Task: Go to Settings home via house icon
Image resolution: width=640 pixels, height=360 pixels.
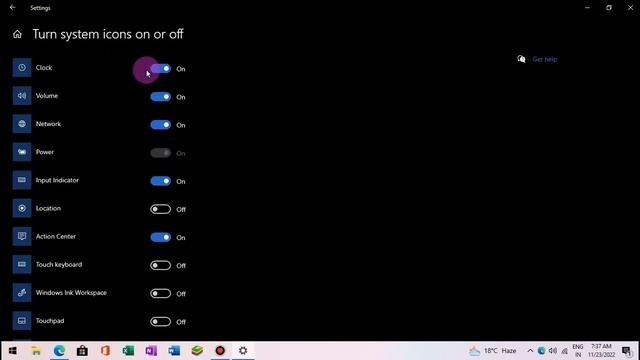Action: (17, 34)
